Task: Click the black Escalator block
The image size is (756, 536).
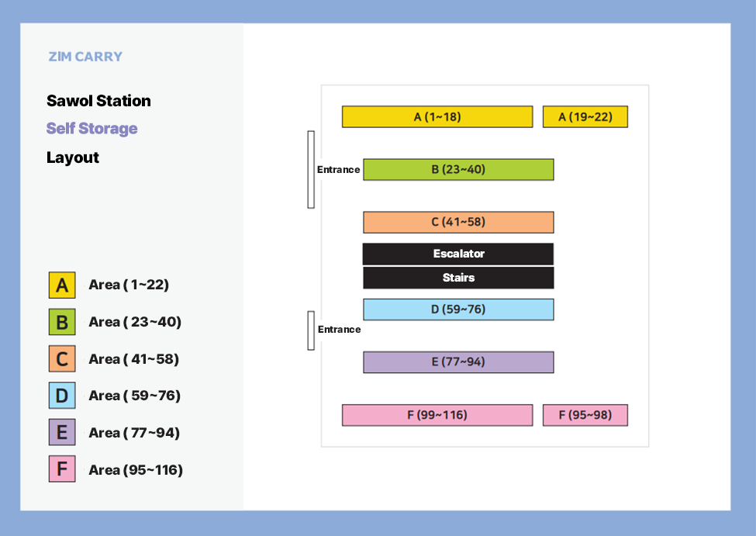Action: click(458, 254)
